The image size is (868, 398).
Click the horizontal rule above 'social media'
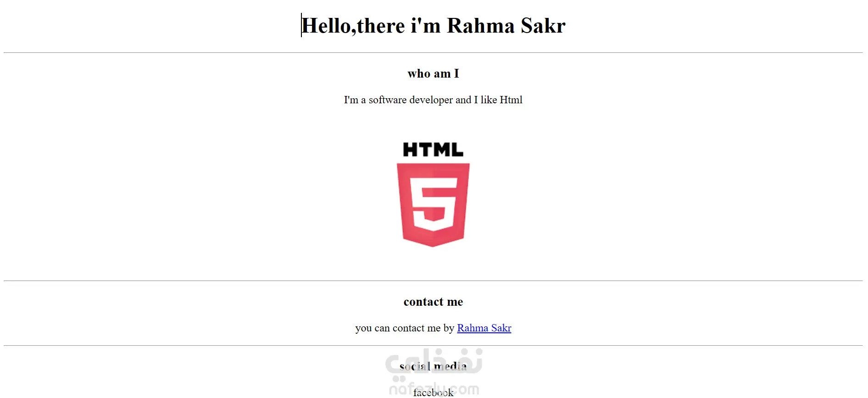pos(433,345)
